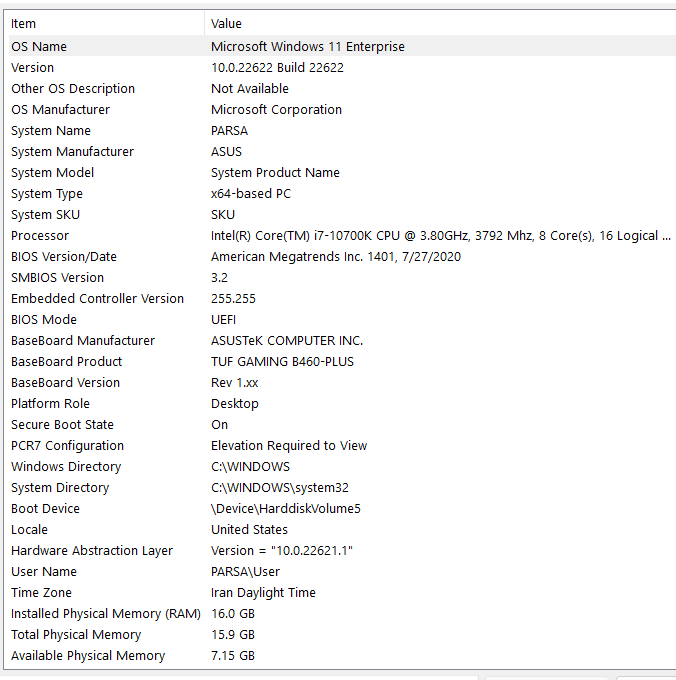Select the BaseBoard Manufacturer row

(x=342, y=341)
